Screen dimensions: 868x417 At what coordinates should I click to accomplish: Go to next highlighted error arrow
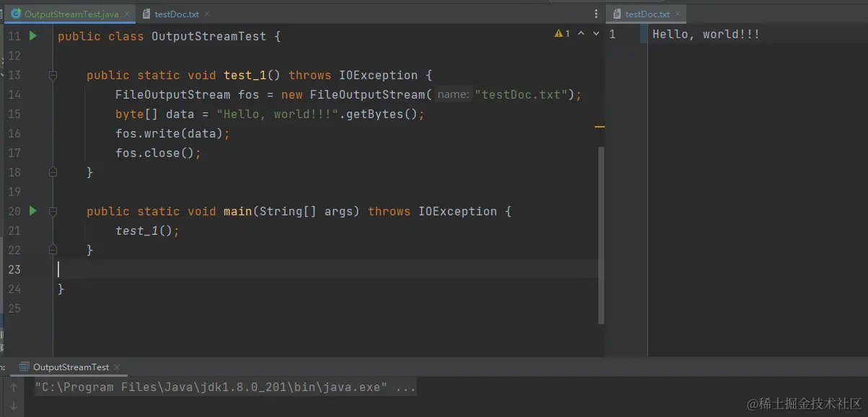point(595,34)
